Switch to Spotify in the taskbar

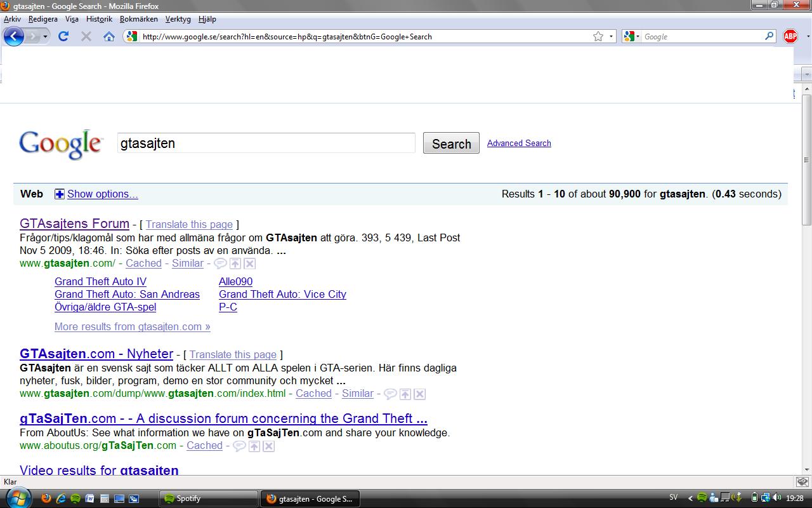208,498
